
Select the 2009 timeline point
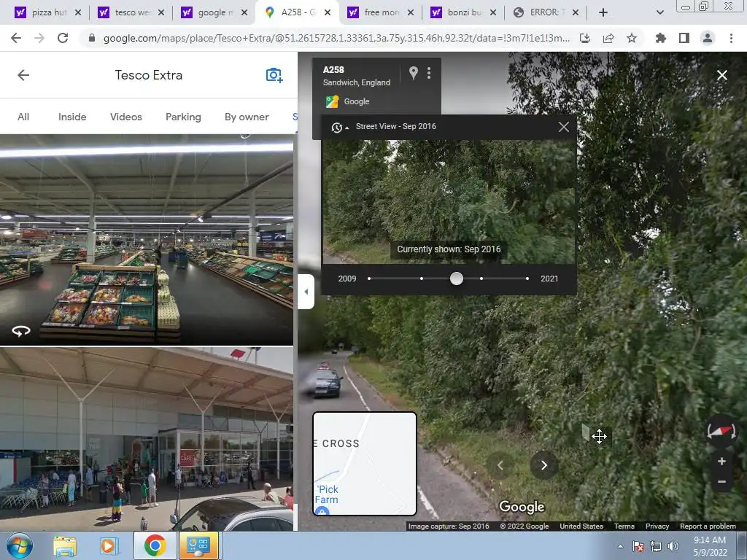pyautogui.click(x=369, y=279)
